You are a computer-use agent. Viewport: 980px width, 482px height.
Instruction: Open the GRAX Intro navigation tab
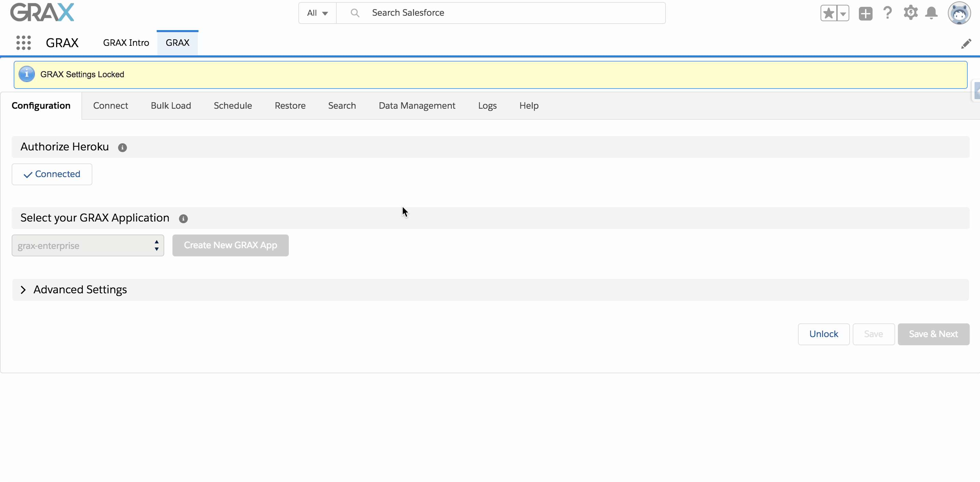[x=126, y=43]
